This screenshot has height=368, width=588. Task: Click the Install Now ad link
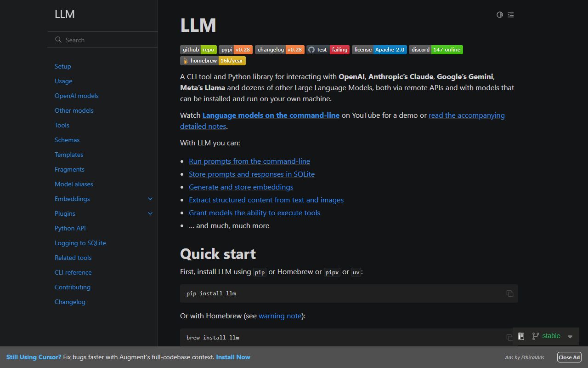pos(233,357)
